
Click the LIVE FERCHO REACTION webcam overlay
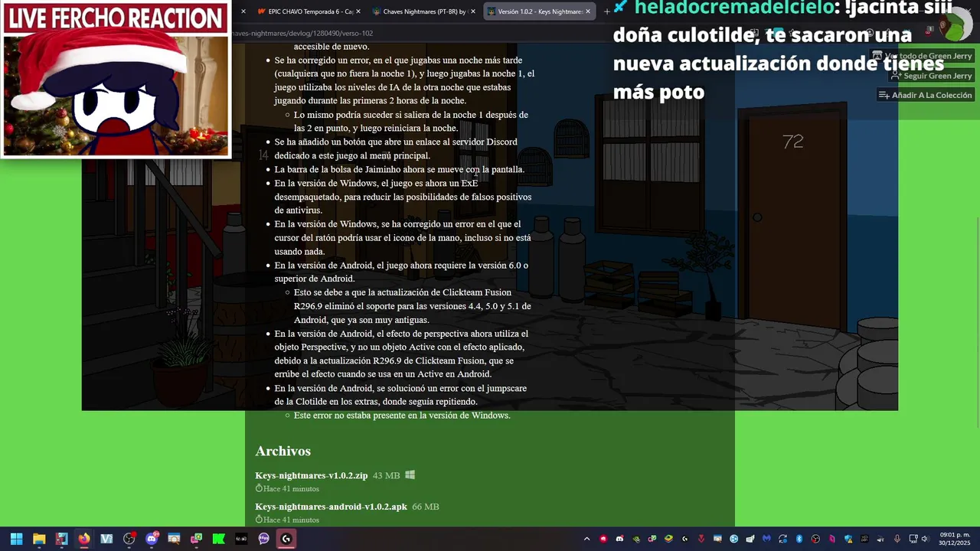point(116,79)
